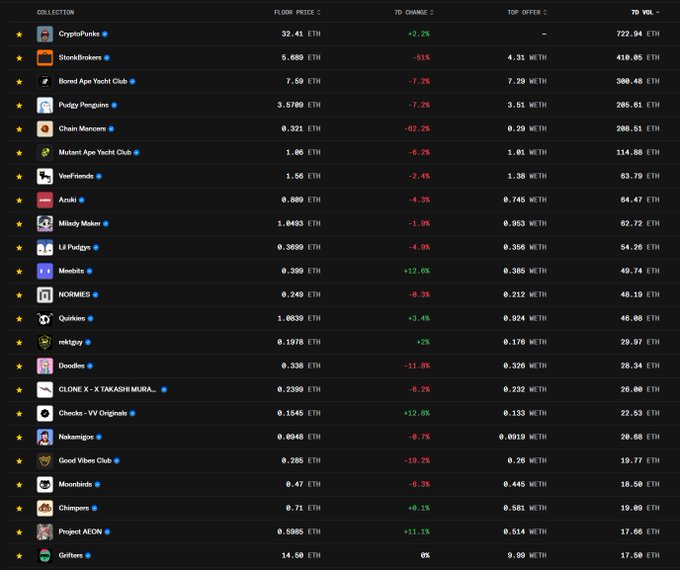Click verified badge next to Grifters

tap(88, 556)
